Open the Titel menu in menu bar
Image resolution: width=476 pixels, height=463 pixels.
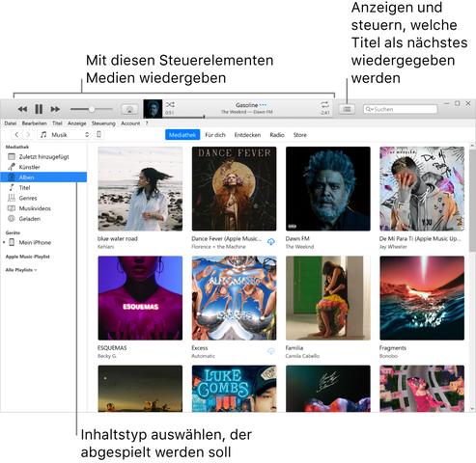(57, 123)
